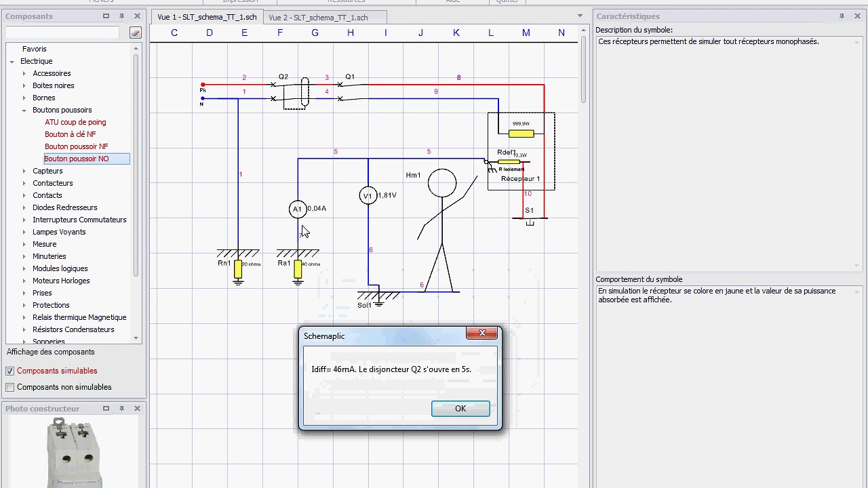
Task: Expand the Contacteurs category
Action: click(24, 183)
